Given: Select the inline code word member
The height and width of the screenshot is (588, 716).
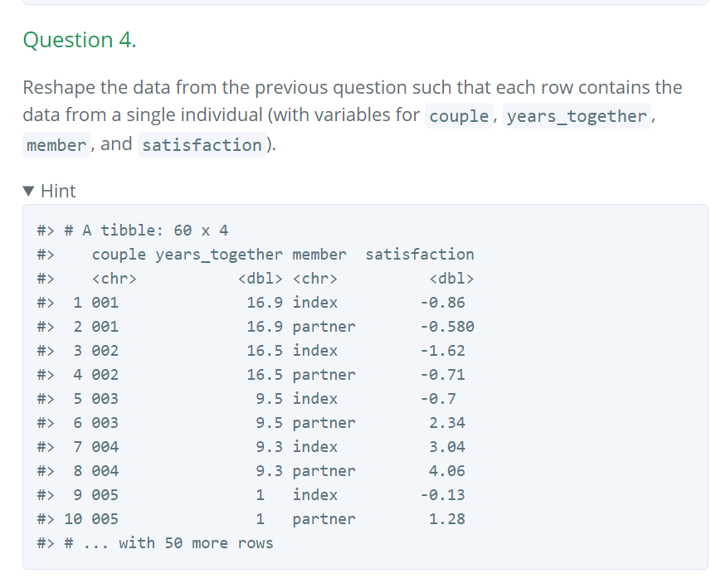Looking at the screenshot, I should (56, 145).
